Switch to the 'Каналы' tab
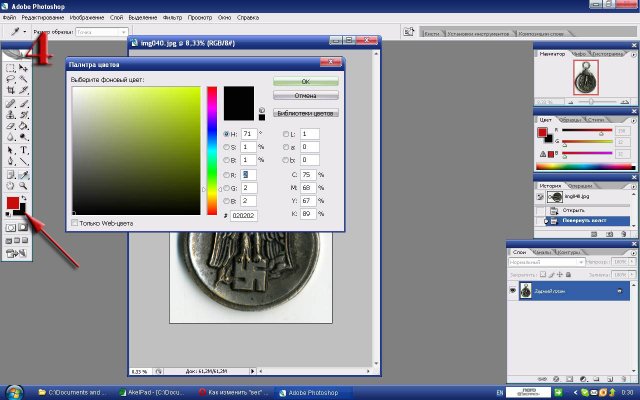Image resolution: width=640 pixels, height=400 pixels. 542,252
